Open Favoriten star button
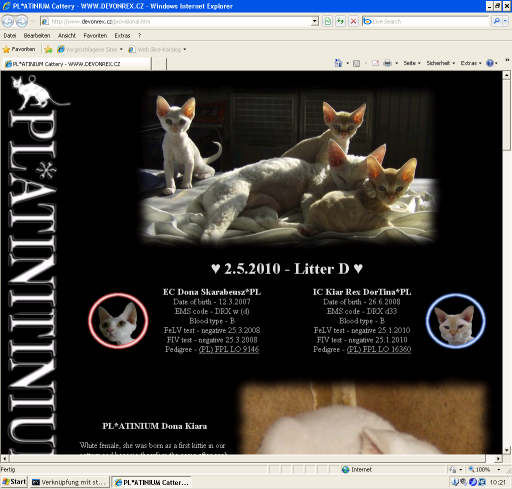This screenshot has height=489, width=512. click(x=19, y=49)
